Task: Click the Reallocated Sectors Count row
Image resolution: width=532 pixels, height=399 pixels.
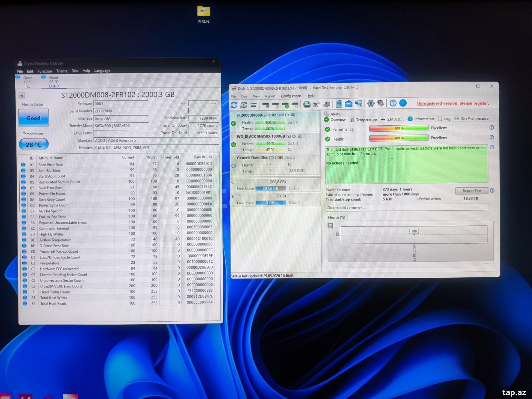Action: pos(117,182)
